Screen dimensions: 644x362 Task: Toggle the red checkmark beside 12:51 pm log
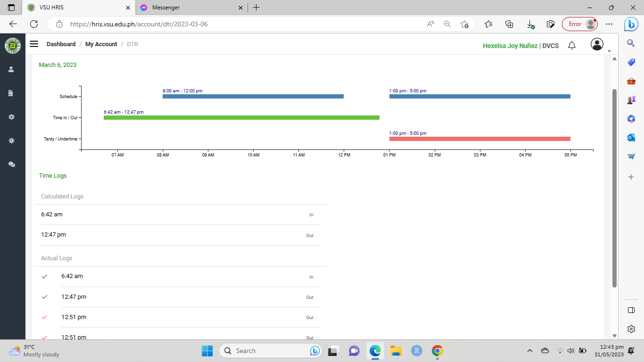pyautogui.click(x=45, y=317)
